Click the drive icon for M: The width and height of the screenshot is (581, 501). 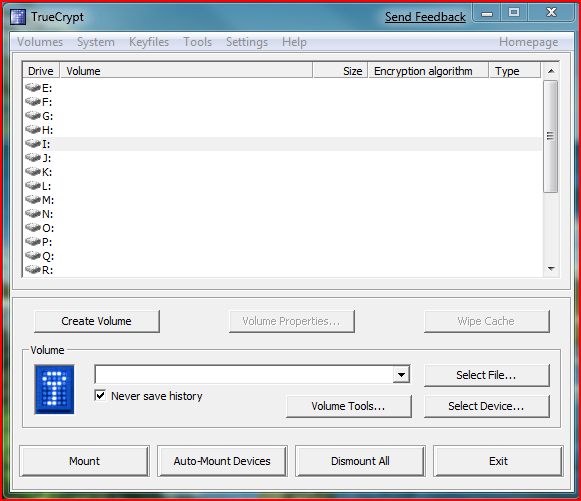coord(33,200)
